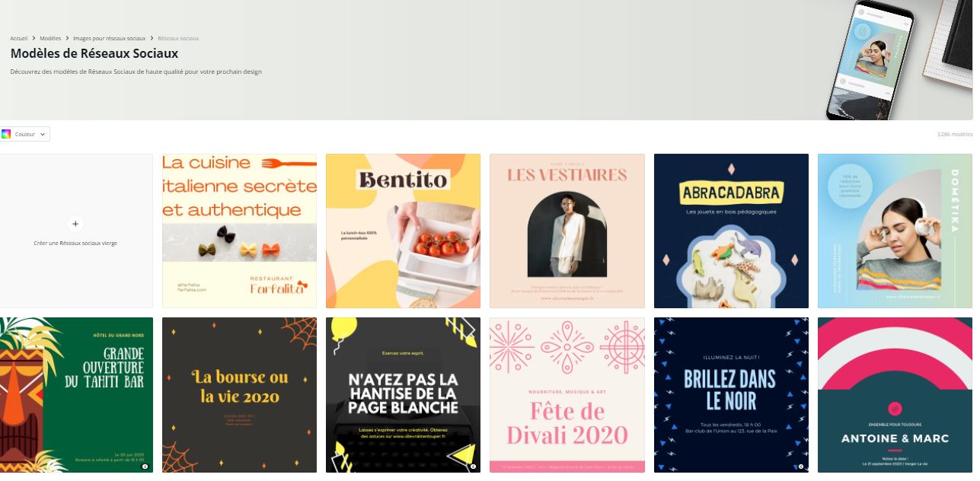Open the Farfalita Italian cuisine template
Screen dimensions: 980x481
coord(239,231)
